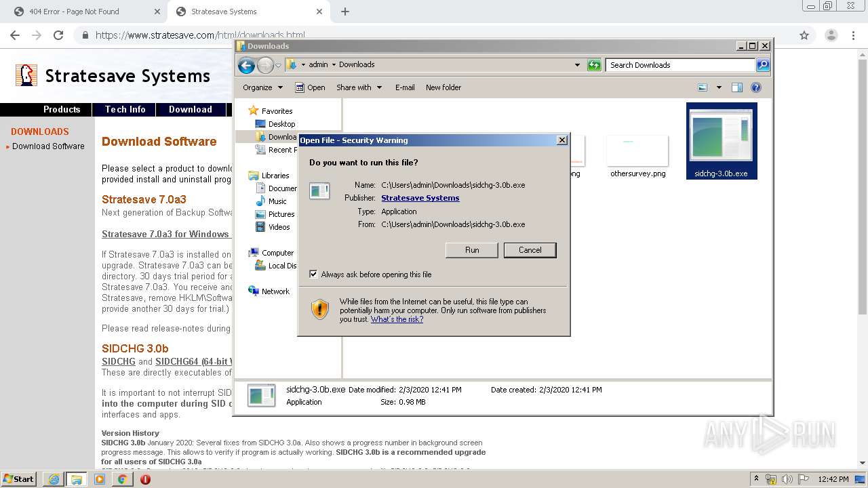Screen dimensions: 868x488
Task: Click Open in the Explorer toolbar
Action: coord(310,87)
